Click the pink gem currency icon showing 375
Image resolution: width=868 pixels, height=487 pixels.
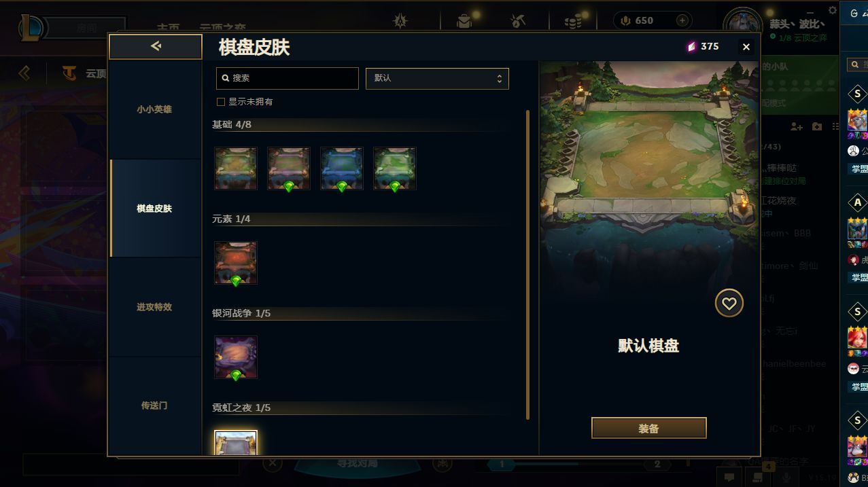691,47
